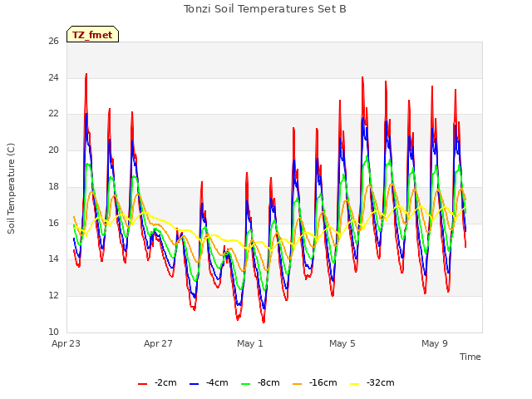Click the -8cm green legend color marker
Viewport: 532px width, 399px height.
[246, 384]
